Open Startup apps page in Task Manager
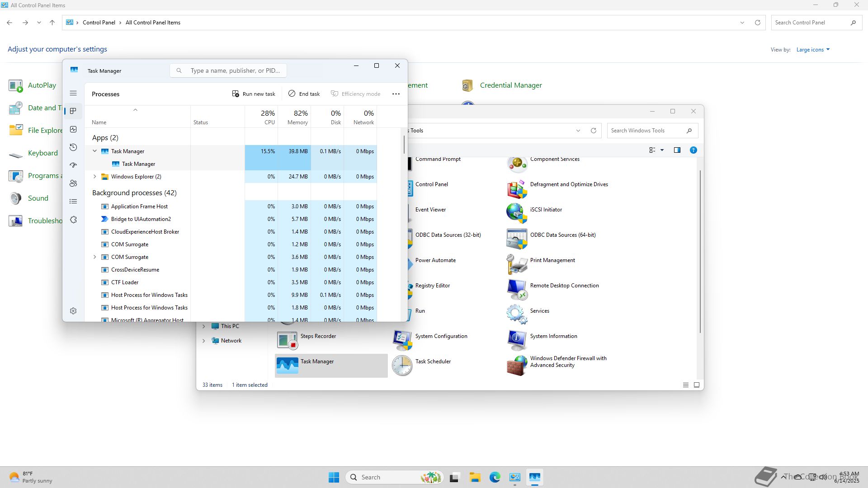Image resolution: width=868 pixels, height=488 pixels. (x=73, y=165)
